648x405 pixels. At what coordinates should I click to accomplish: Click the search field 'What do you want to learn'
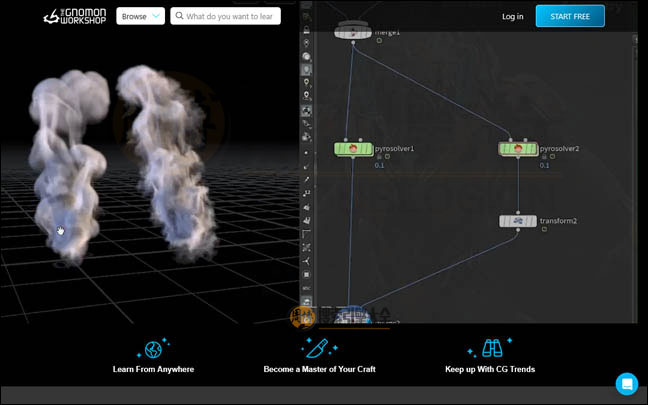pyautogui.click(x=226, y=16)
